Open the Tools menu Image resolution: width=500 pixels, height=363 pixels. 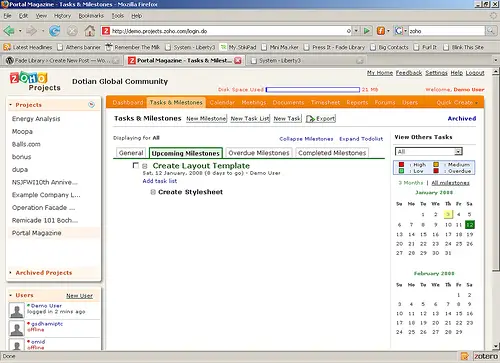click(118, 16)
